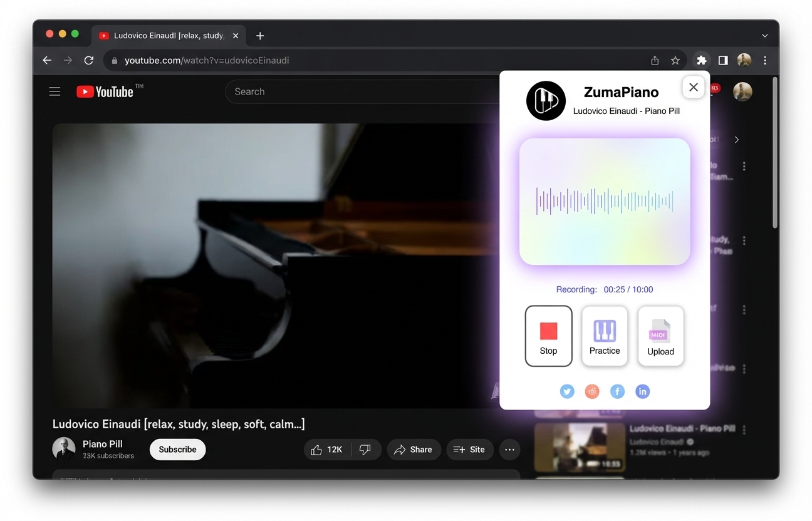Click the Share button under the video

[414, 449]
